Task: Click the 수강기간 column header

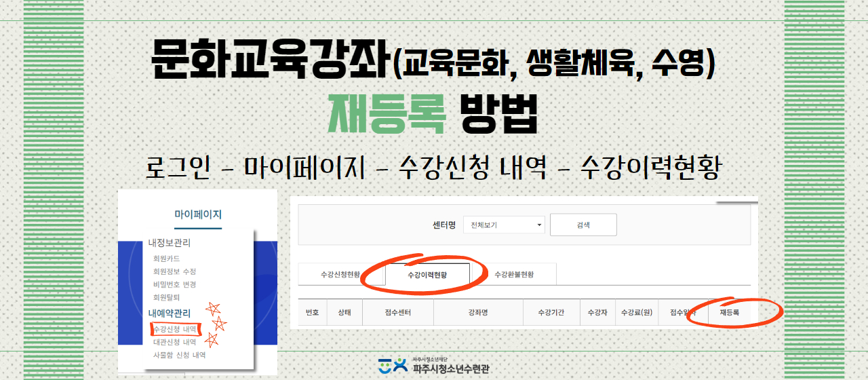Action: tap(551, 313)
